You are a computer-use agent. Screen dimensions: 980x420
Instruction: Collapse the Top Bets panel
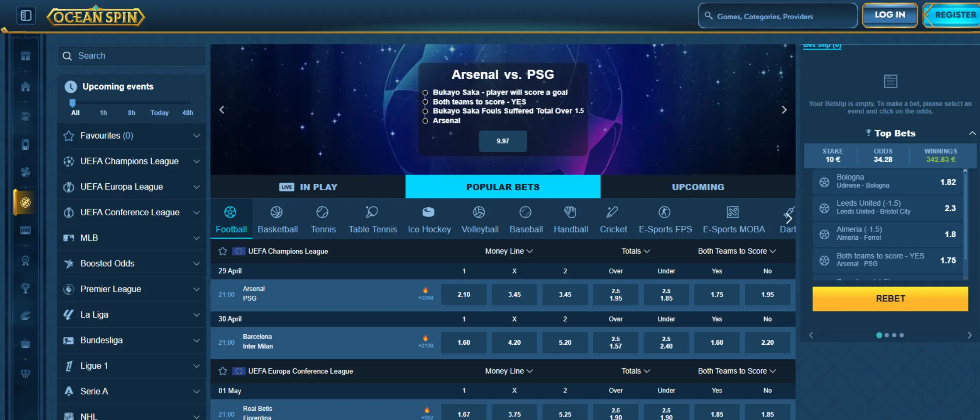(x=972, y=133)
